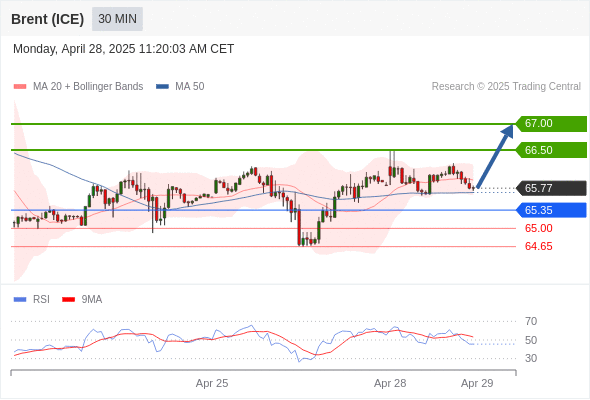Click the pink MA 20 Bollinger legend swatch
This screenshot has height=400, width=590.
[x=20, y=87]
